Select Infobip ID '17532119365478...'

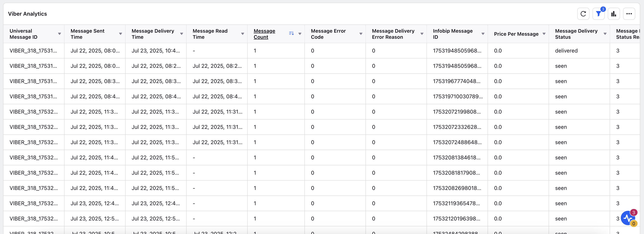pos(456,203)
